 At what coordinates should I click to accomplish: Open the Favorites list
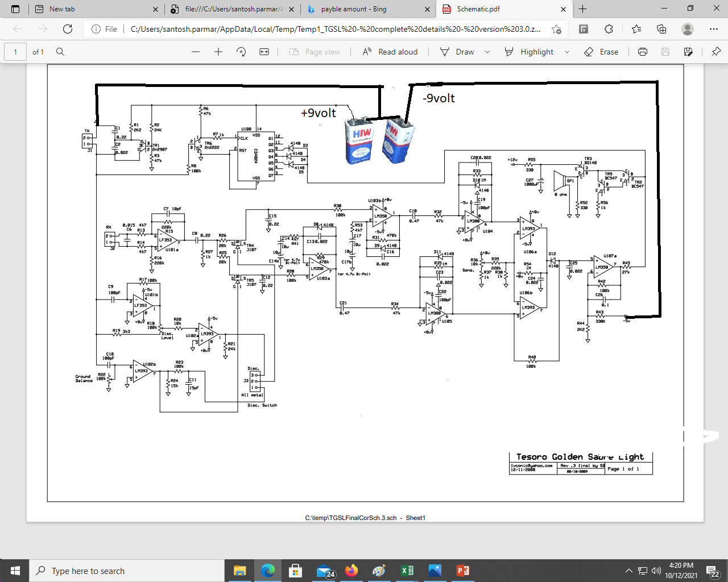636,29
